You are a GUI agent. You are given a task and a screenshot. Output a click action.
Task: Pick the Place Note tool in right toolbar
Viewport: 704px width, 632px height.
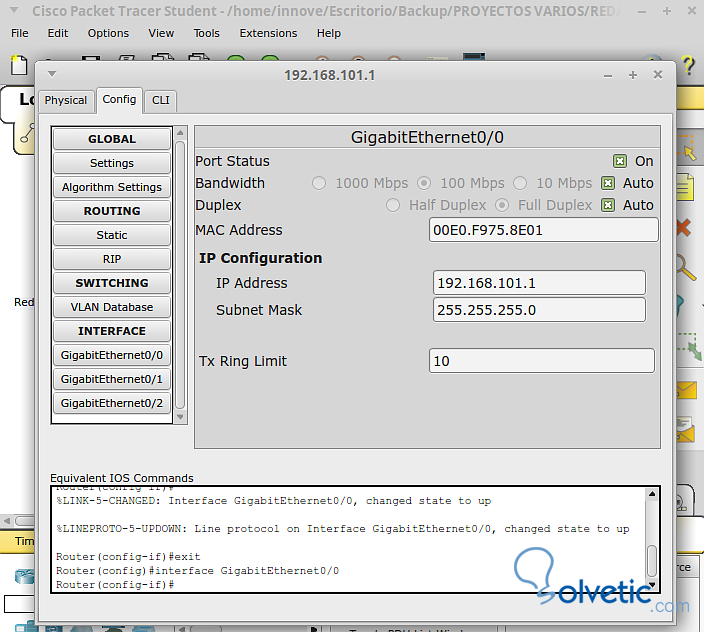click(685, 187)
